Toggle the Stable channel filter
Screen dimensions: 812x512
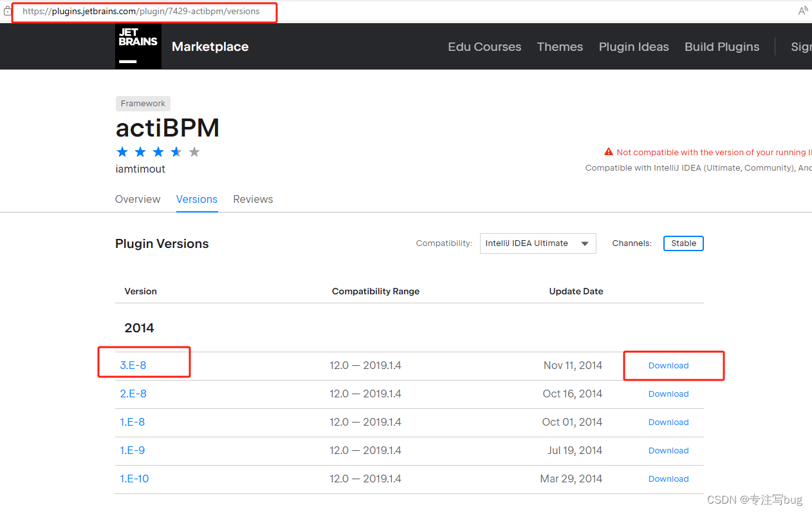683,243
